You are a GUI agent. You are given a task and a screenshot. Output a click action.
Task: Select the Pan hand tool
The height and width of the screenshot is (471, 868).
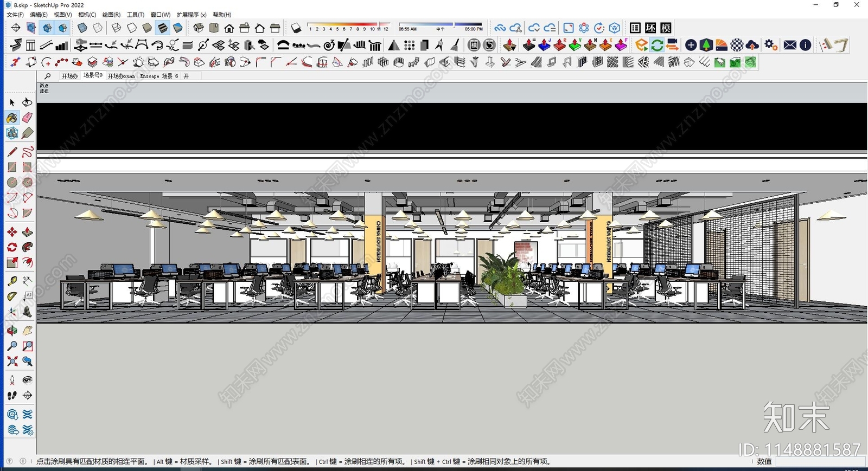click(x=27, y=331)
